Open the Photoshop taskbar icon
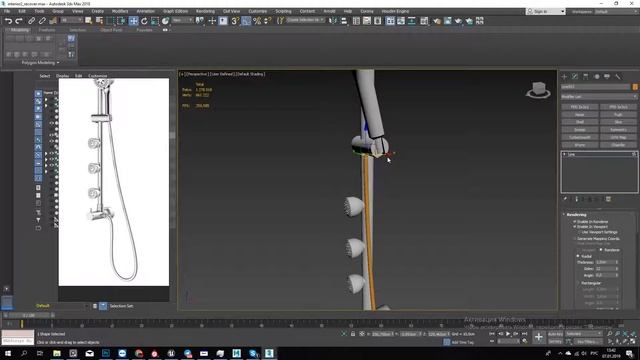The image size is (640, 360). pos(106,353)
